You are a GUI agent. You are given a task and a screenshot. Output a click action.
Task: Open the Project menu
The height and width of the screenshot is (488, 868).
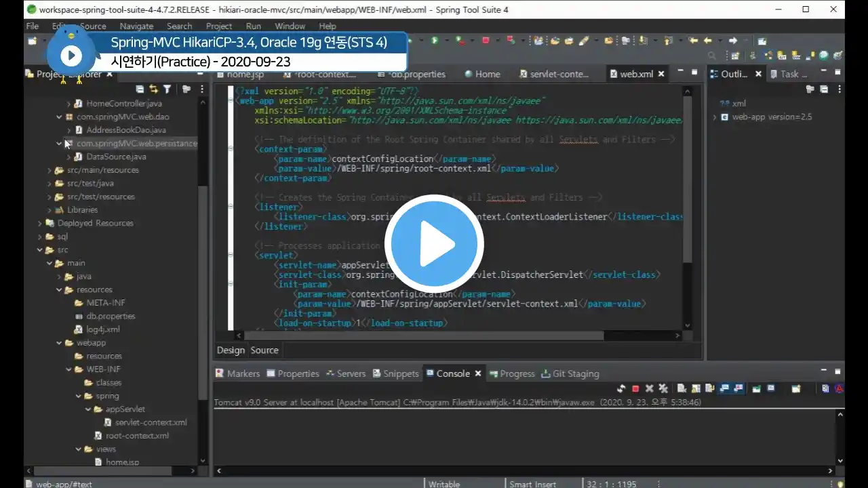[x=219, y=26]
